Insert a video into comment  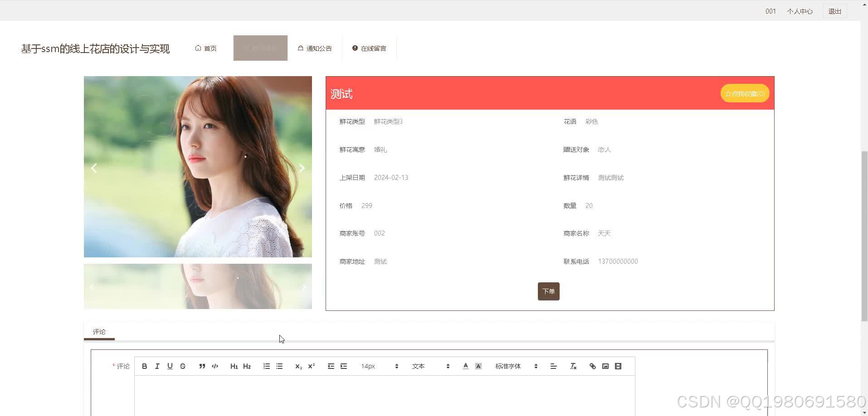pos(618,366)
